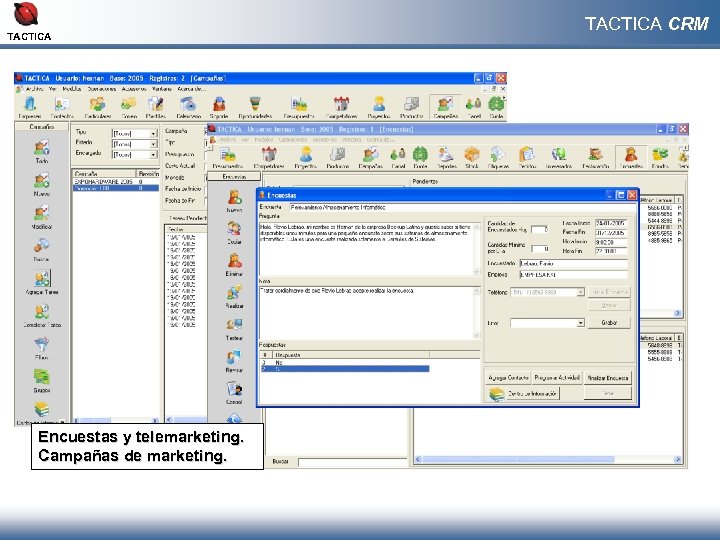
Task: Select Encuestas icon in Encuestas window toolbar
Action: [x=631, y=158]
